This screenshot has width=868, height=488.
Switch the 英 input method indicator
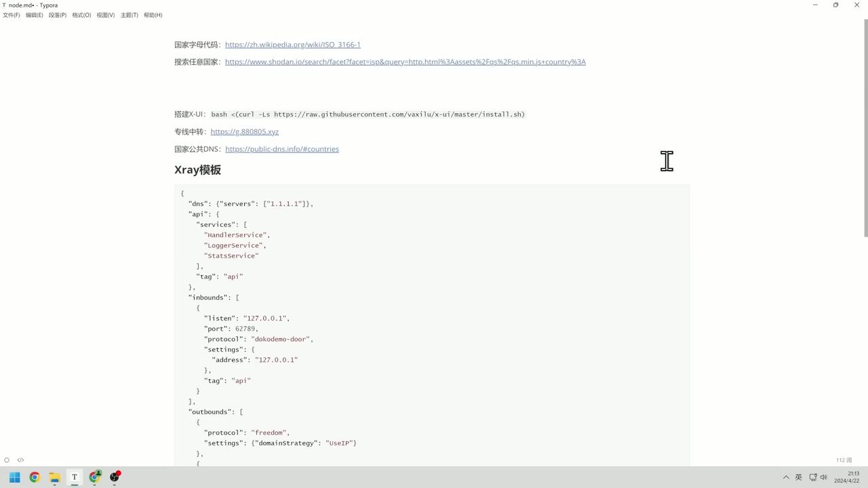pos(798,477)
